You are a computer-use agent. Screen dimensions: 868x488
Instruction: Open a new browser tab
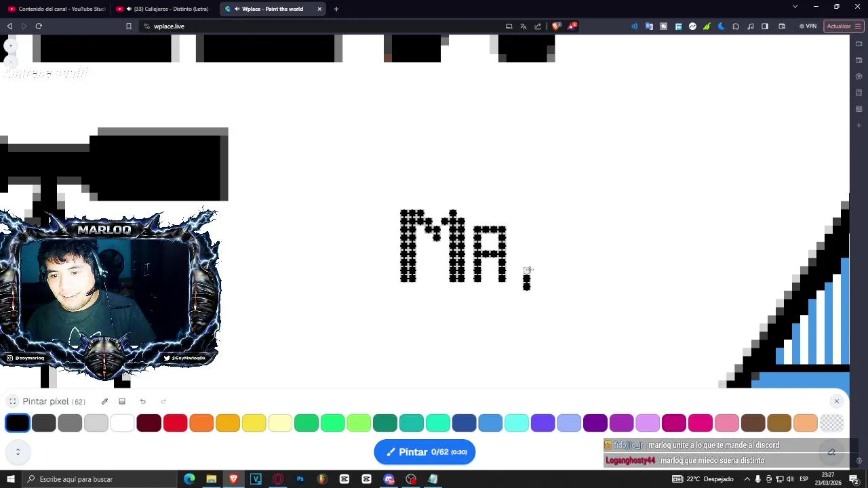click(336, 9)
